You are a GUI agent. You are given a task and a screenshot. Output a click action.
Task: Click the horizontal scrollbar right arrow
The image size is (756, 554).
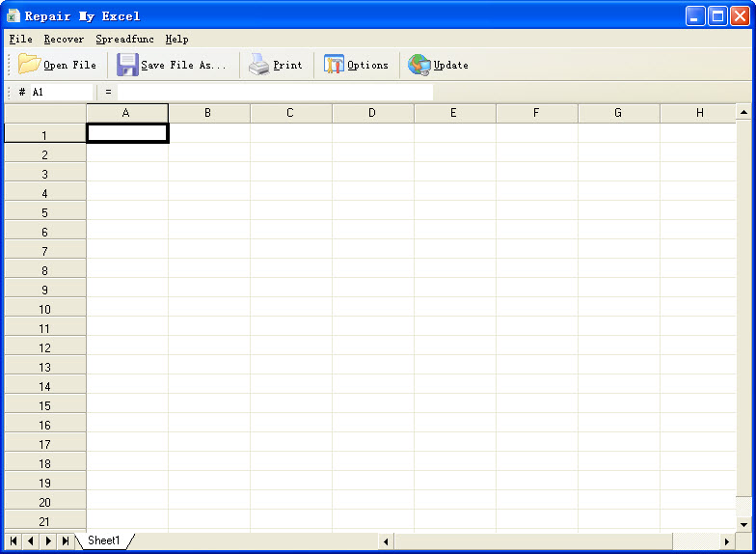click(727, 541)
